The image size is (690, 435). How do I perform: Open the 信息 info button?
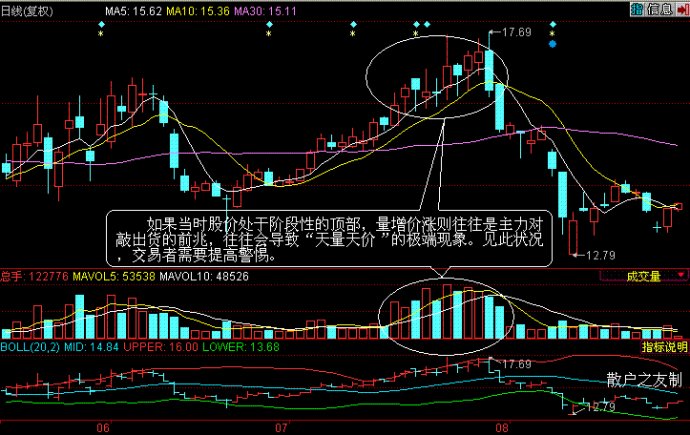[x=660, y=9]
